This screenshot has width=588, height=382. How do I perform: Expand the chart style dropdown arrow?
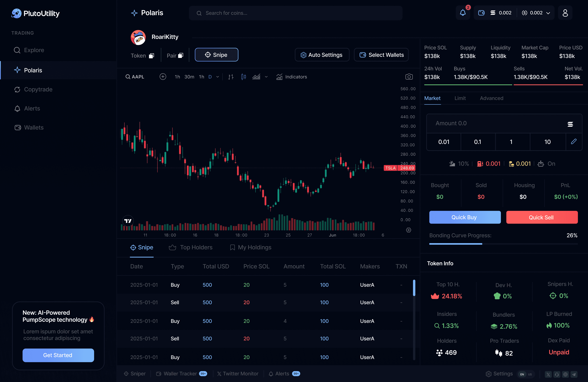point(266,77)
